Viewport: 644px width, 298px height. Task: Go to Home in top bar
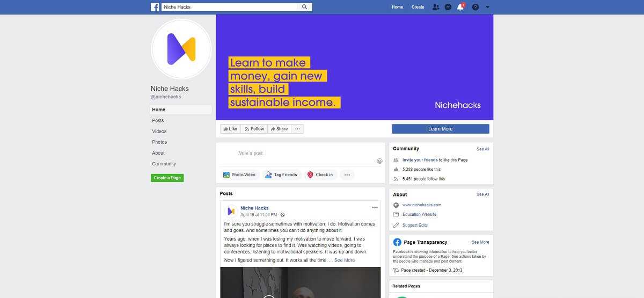point(397,7)
